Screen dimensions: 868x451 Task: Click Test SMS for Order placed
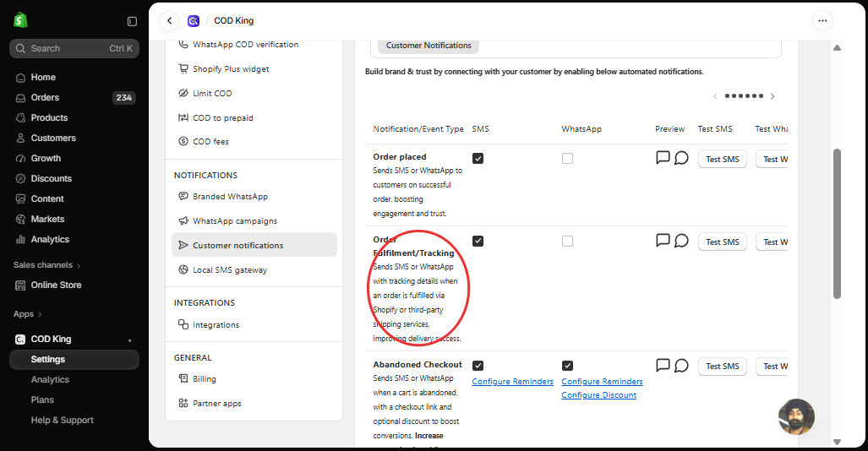[x=723, y=160]
